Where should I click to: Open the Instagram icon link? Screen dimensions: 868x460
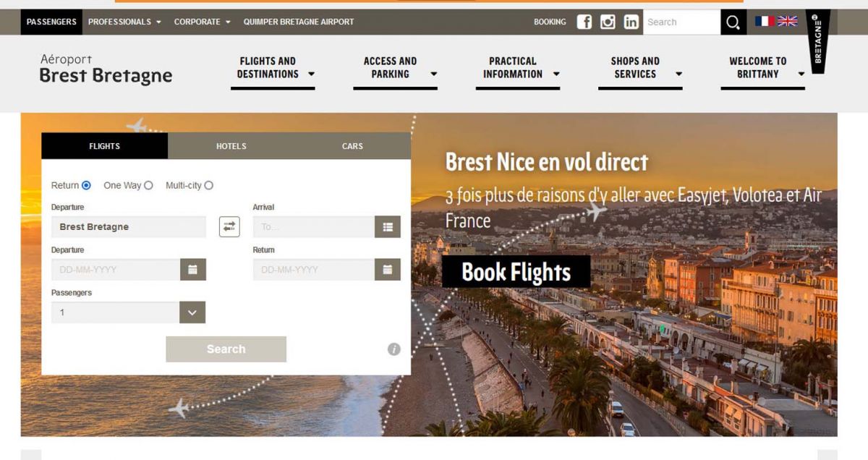608,22
